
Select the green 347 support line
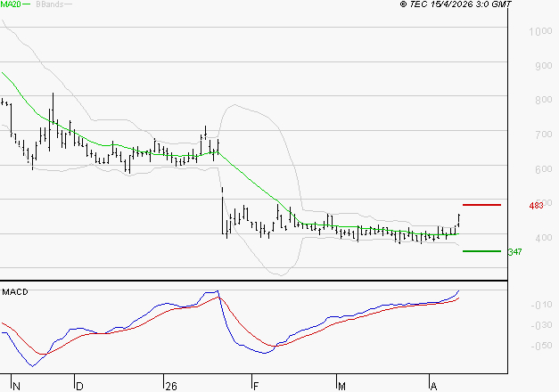coord(481,251)
